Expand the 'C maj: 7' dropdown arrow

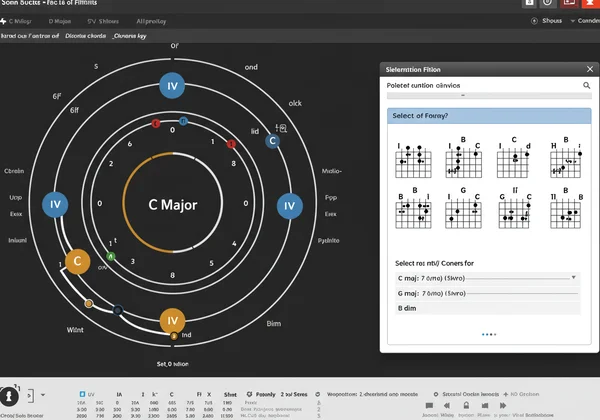574,277
